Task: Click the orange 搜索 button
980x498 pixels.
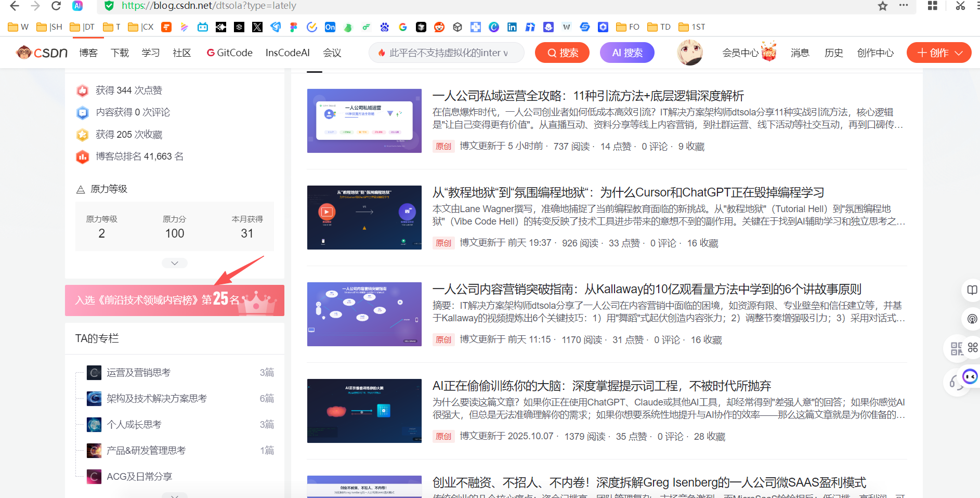Action: pyautogui.click(x=562, y=53)
